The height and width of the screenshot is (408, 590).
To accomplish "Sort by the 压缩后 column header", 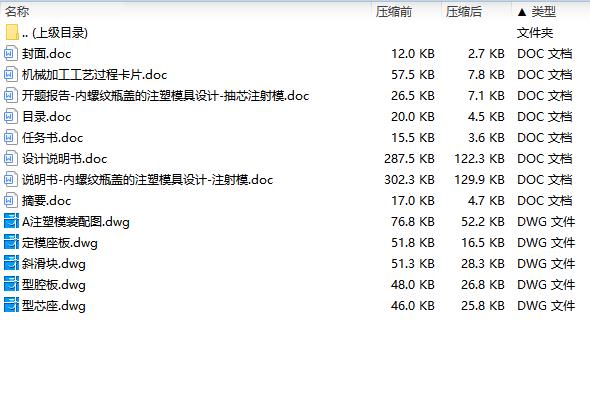I will point(464,12).
